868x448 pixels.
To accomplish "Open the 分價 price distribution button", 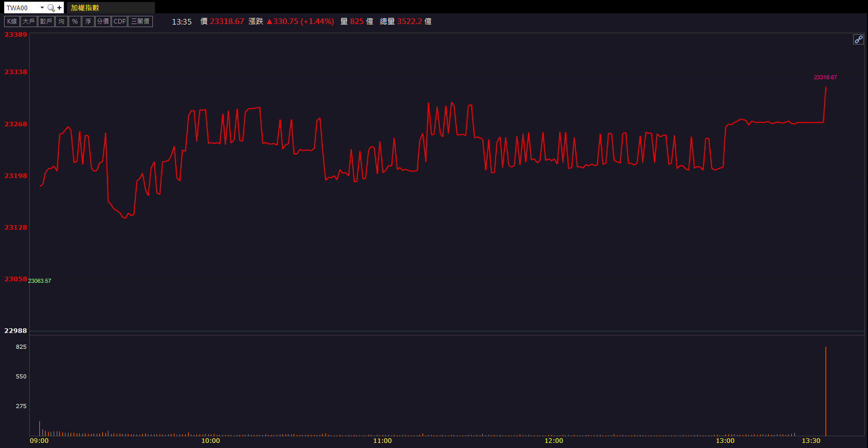I will 103,21.
